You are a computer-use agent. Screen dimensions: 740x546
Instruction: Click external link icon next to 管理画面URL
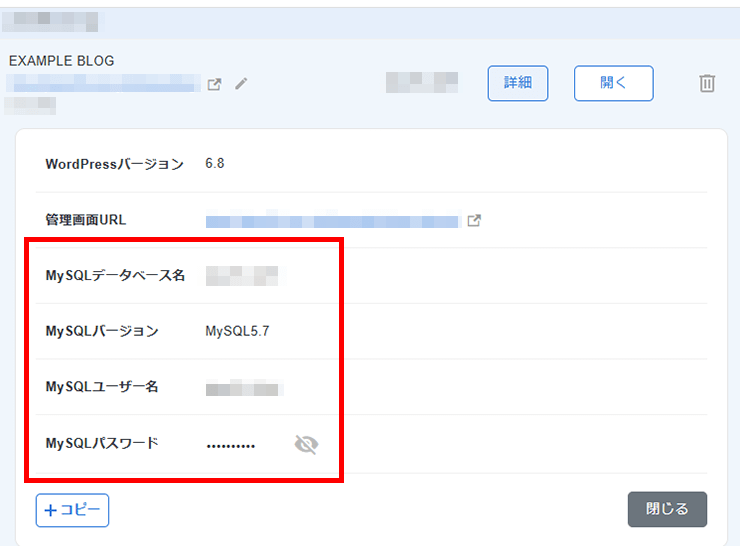474,221
